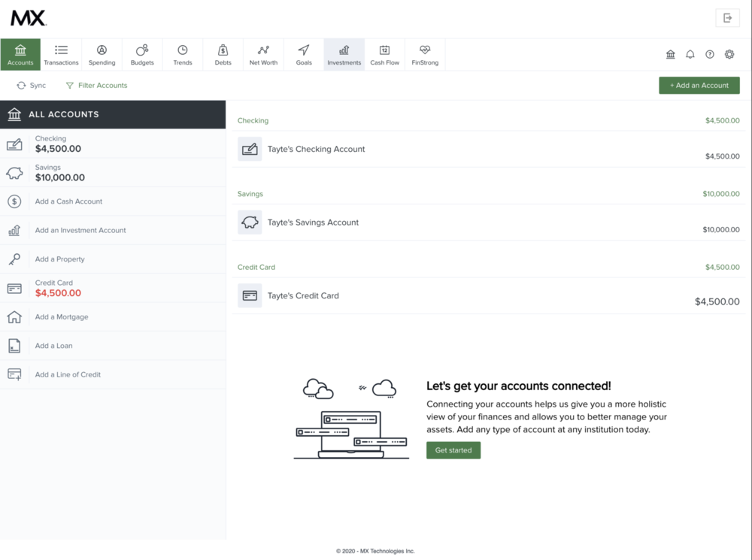Click Add a Mortgage
752x560 pixels.
click(x=113, y=317)
